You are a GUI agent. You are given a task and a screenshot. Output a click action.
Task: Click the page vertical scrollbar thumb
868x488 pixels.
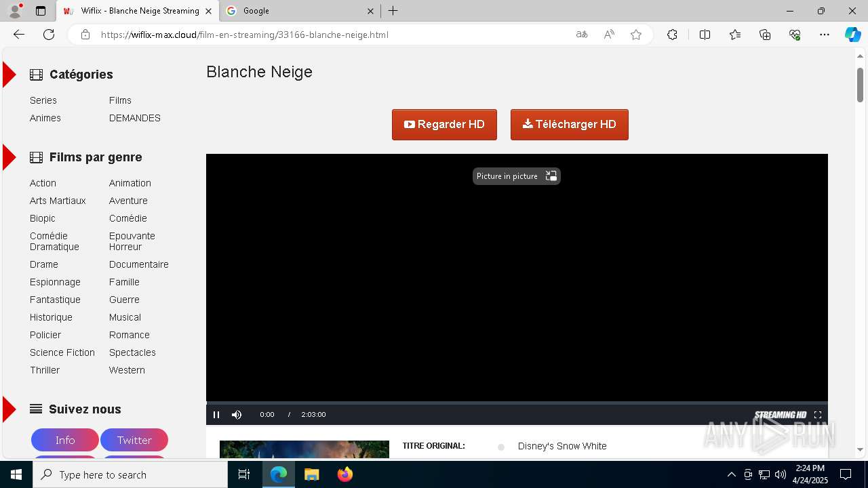[x=861, y=85]
